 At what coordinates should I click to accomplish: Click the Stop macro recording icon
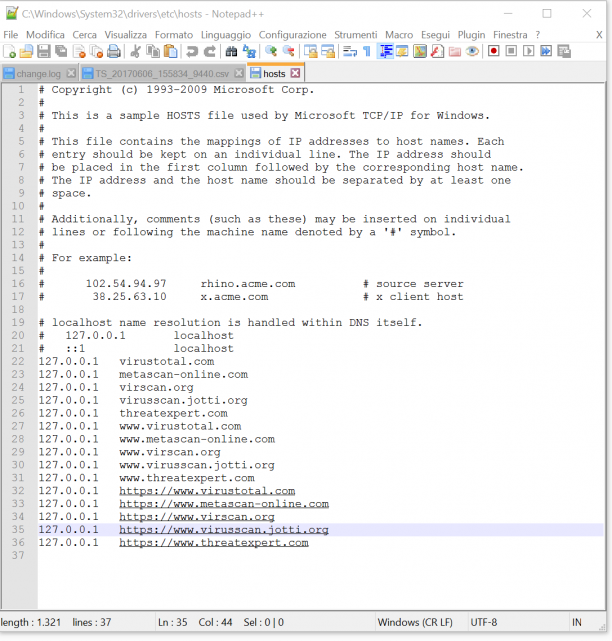tap(511, 52)
